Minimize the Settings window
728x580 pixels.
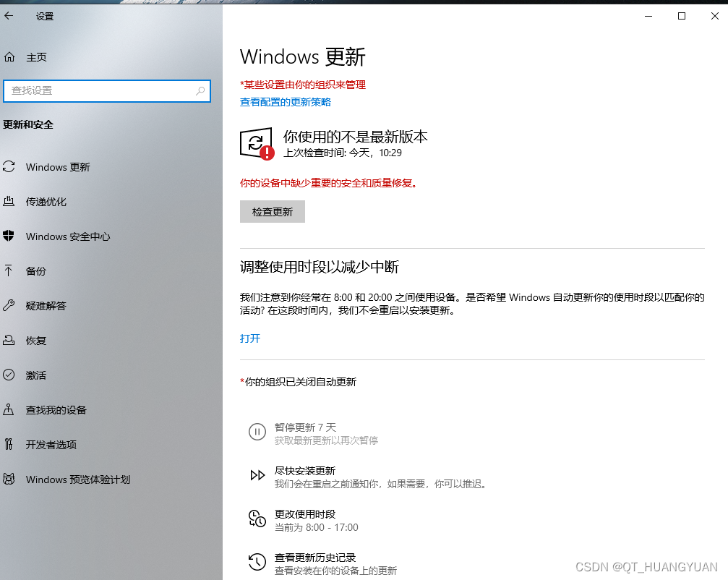(x=648, y=16)
